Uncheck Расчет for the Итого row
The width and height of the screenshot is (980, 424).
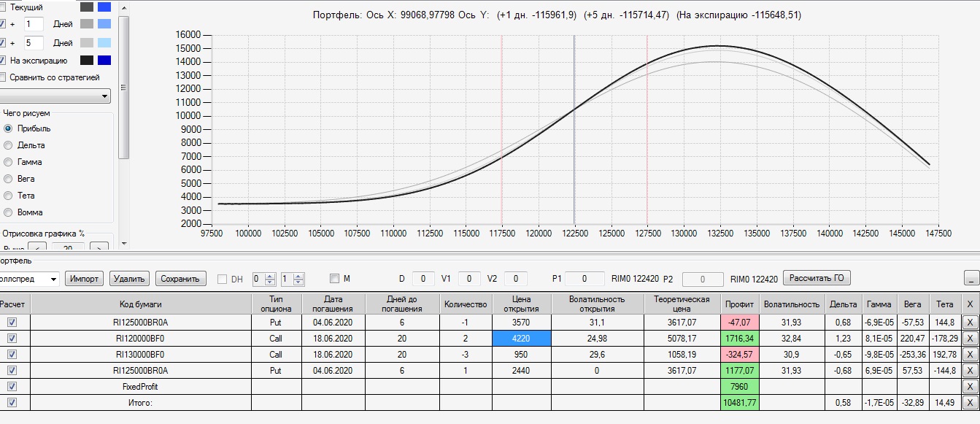[x=12, y=403]
